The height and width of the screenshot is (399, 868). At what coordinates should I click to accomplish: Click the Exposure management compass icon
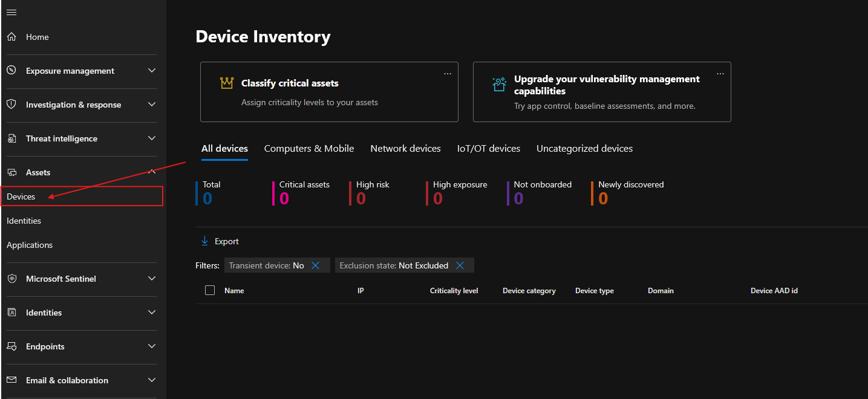click(x=11, y=71)
